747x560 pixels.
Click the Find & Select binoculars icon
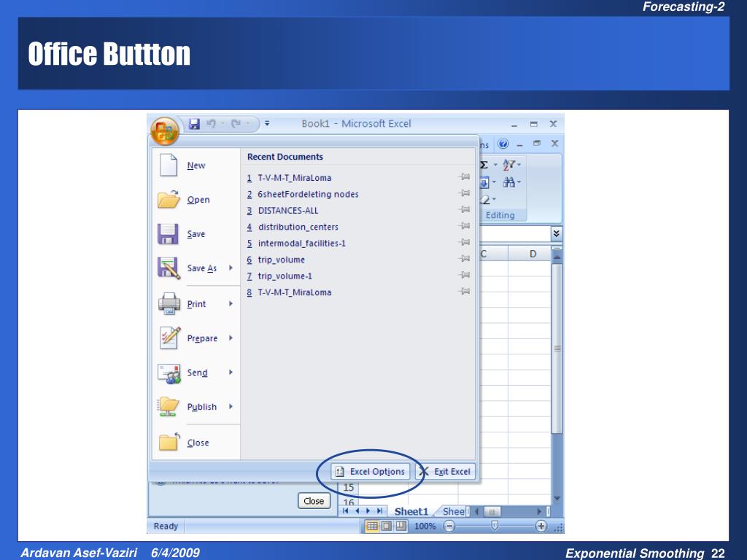(508, 182)
